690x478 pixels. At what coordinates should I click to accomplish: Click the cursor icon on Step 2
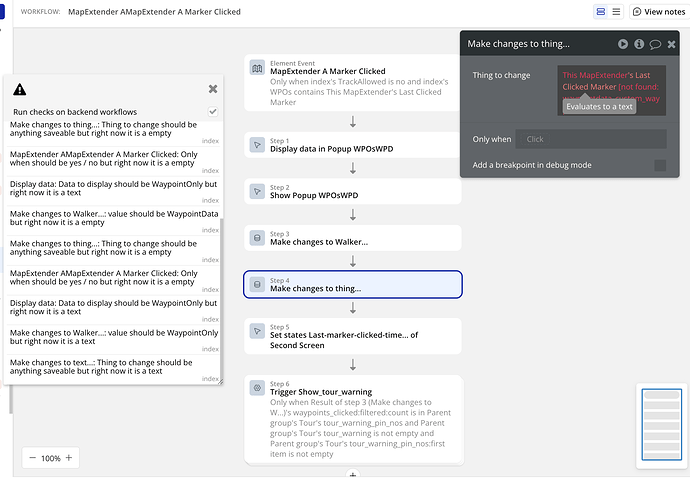pyautogui.click(x=257, y=191)
